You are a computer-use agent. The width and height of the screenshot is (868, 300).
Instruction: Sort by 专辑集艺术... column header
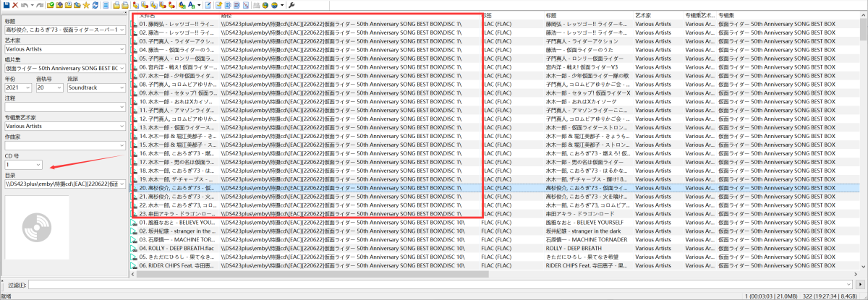(699, 14)
